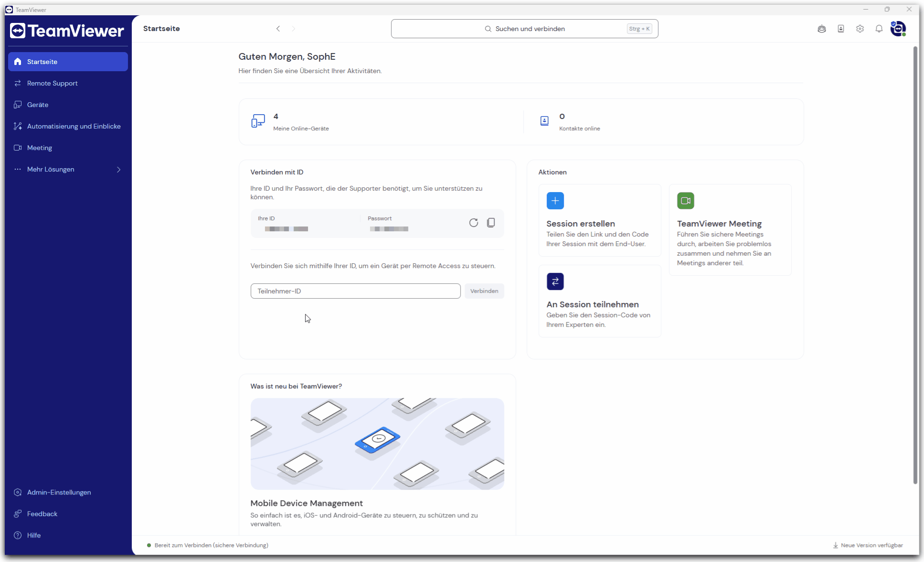Open Meeting in the sidebar
The image size is (924, 562).
tap(68, 148)
